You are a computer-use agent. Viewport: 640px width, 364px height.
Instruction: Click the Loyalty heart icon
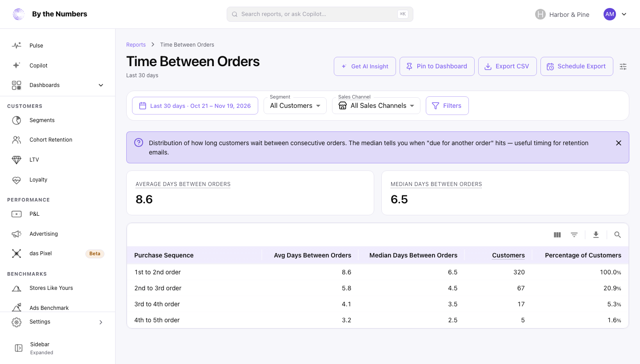pyautogui.click(x=16, y=180)
